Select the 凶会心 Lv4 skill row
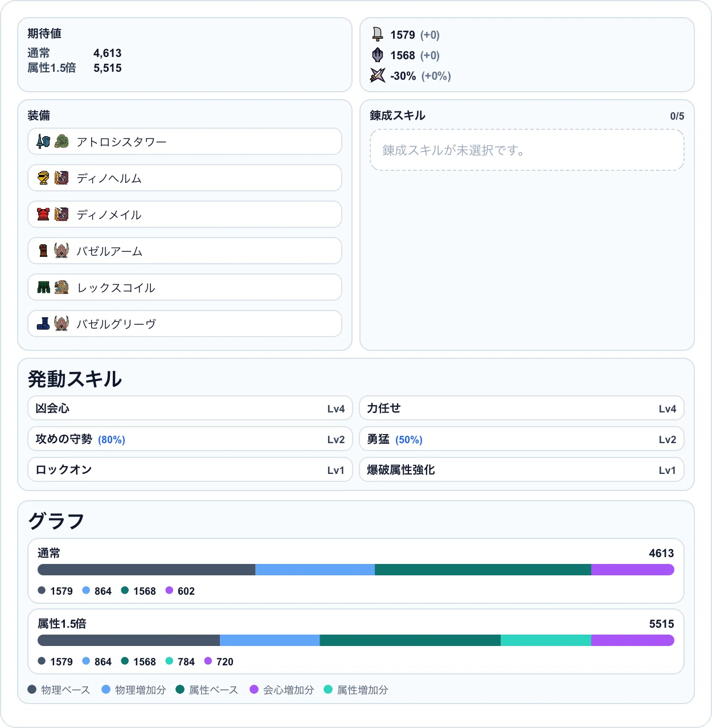The height and width of the screenshot is (728, 712). [190, 408]
